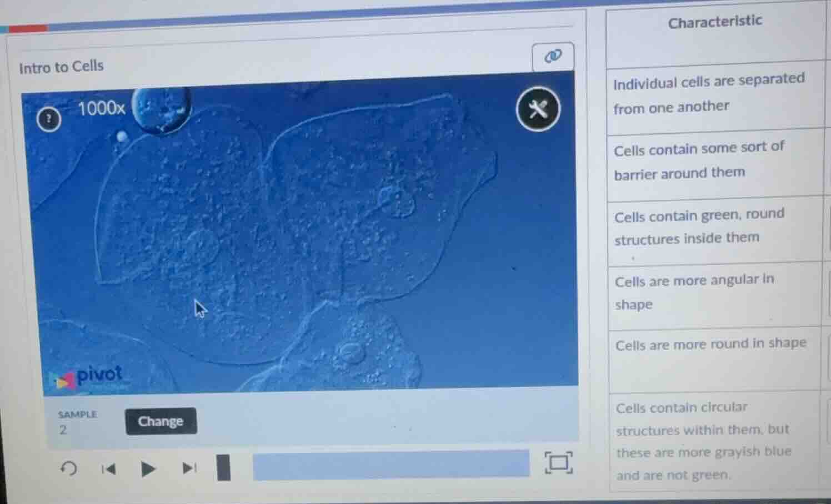The height and width of the screenshot is (504, 831).
Task: Check the characteristic 'Cells are more angular in shape'
Action: (x=827, y=293)
